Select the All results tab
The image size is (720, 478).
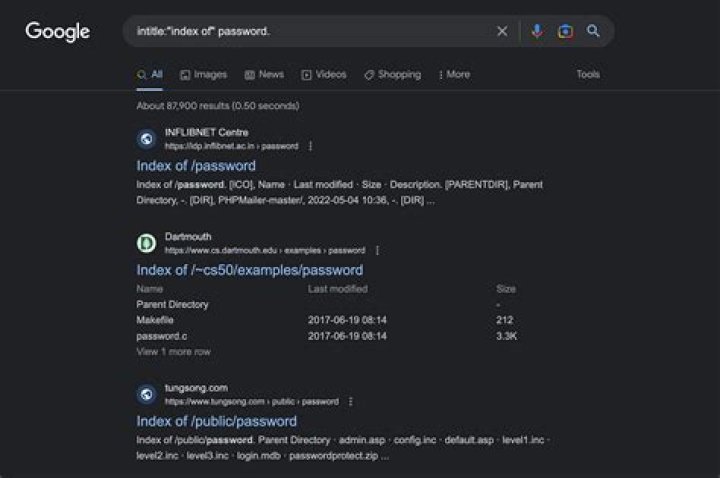(150, 74)
